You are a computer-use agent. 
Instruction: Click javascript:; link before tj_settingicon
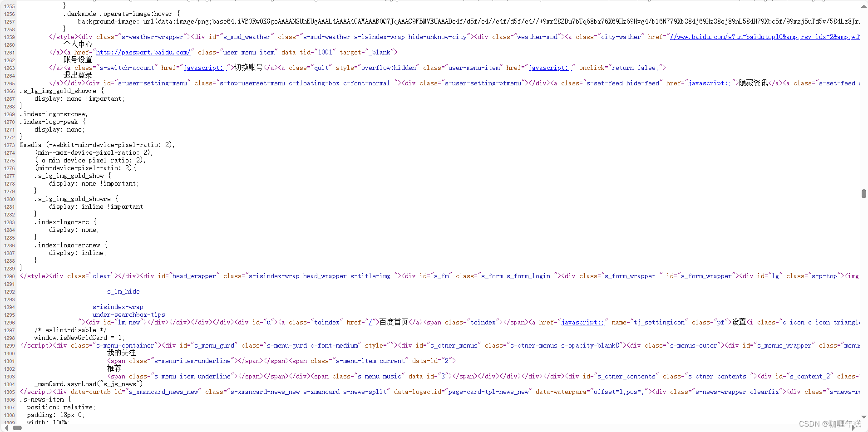coord(582,322)
